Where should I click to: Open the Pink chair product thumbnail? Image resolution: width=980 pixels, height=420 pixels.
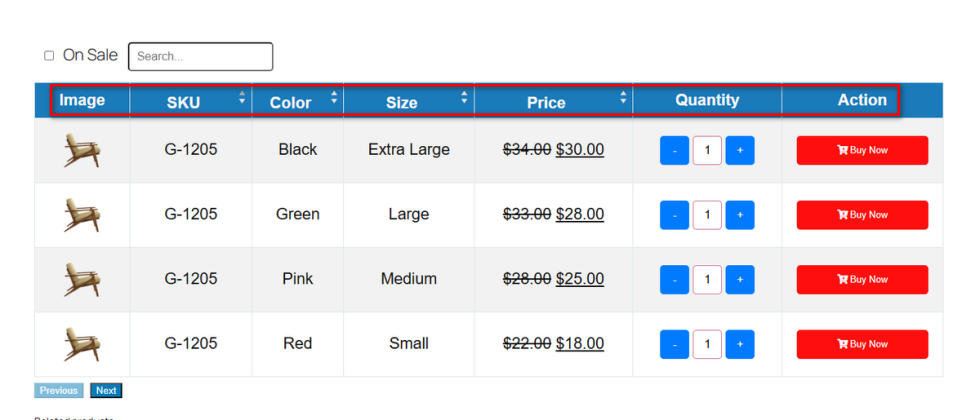tap(82, 280)
